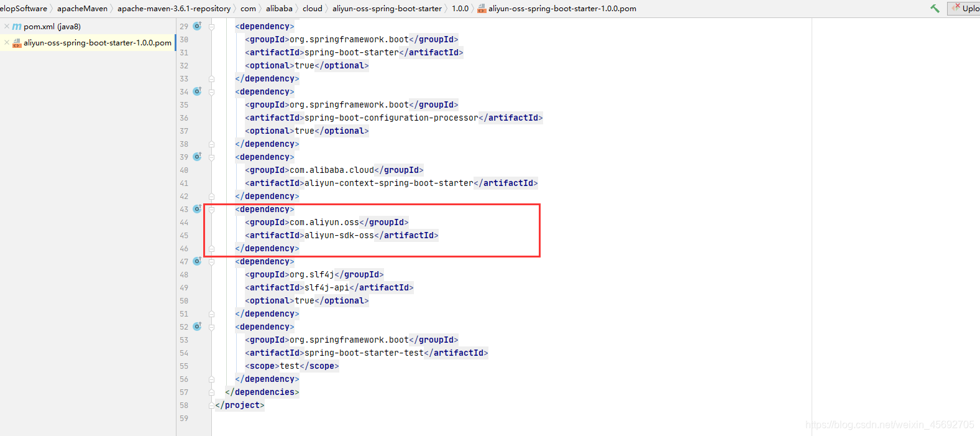Click the gutter dependency icon on line 39
Screen dimensions: 980x436
[197, 157]
